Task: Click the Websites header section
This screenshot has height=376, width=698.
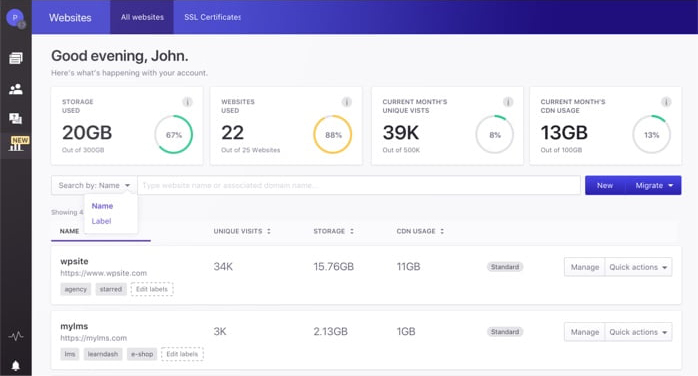Action: tap(70, 17)
